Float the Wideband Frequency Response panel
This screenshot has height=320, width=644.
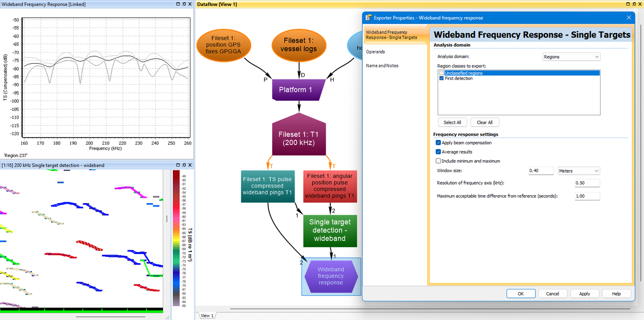click(178, 4)
